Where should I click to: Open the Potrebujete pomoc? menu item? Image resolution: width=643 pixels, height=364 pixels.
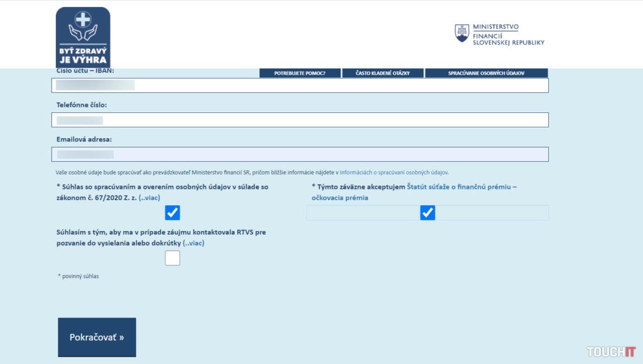pyautogui.click(x=300, y=73)
